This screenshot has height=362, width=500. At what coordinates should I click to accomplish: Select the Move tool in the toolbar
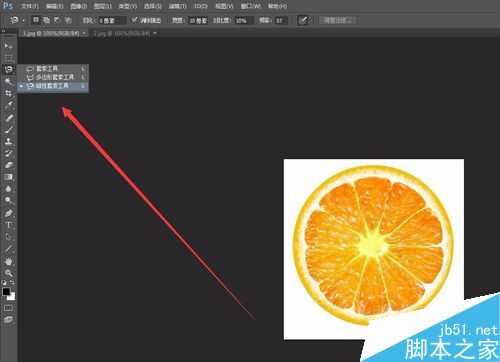coord(8,46)
